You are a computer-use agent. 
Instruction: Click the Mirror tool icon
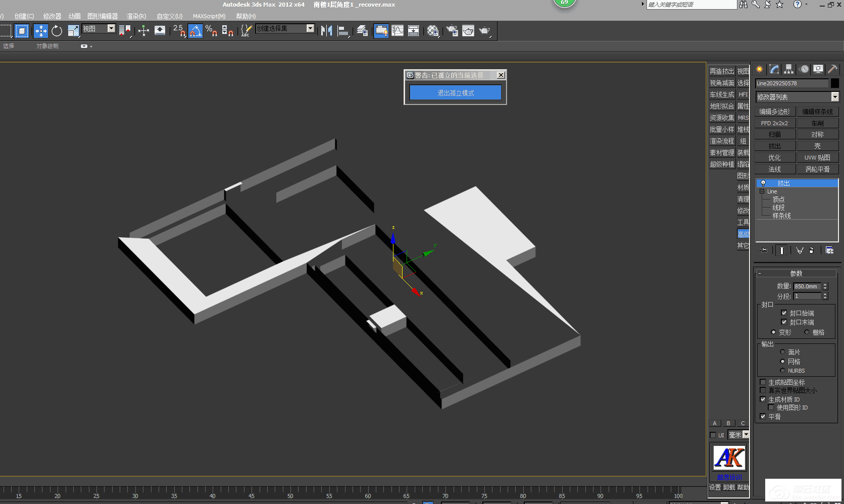tap(326, 31)
